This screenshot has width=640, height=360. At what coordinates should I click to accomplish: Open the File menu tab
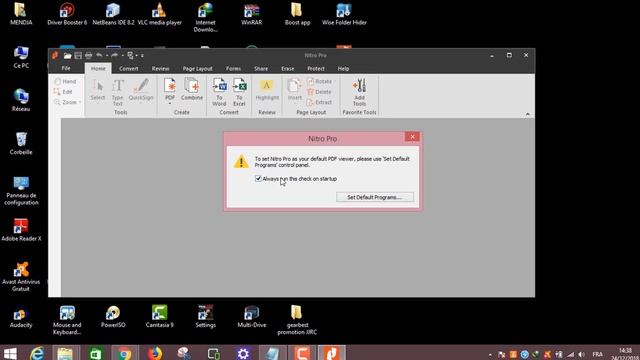click(x=66, y=69)
